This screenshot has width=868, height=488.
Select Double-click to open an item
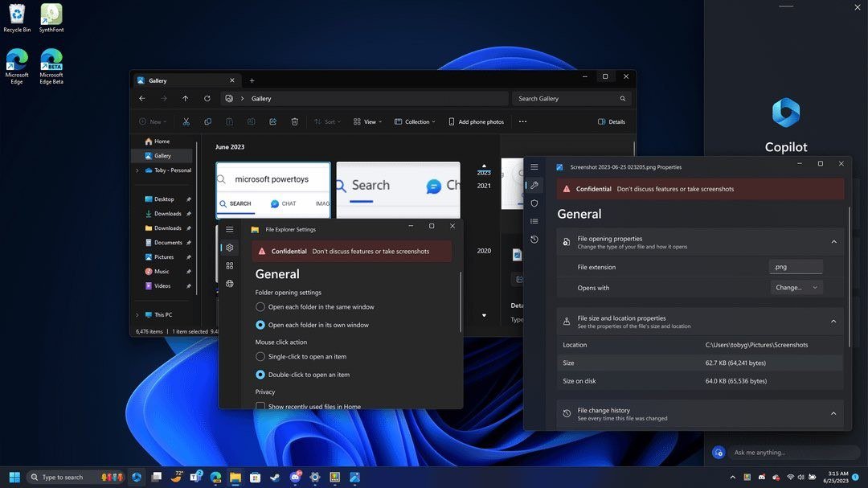[x=303, y=375]
